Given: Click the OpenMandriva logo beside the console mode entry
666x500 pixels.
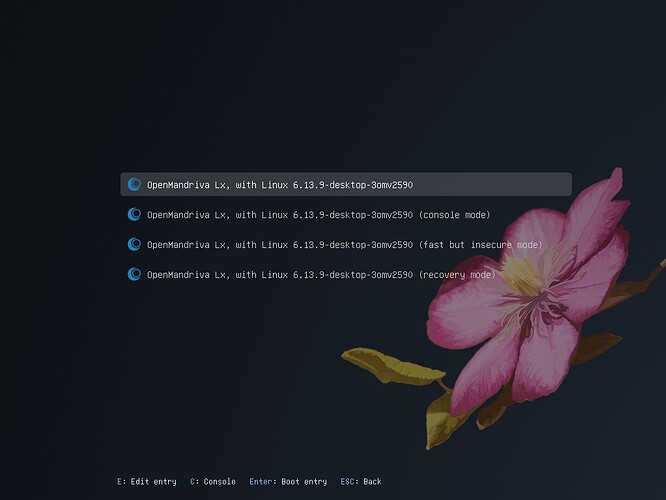Looking at the screenshot, I should (134, 214).
